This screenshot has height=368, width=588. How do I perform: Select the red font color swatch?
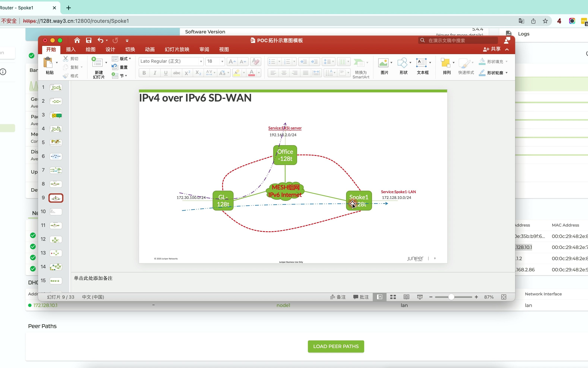click(x=252, y=75)
